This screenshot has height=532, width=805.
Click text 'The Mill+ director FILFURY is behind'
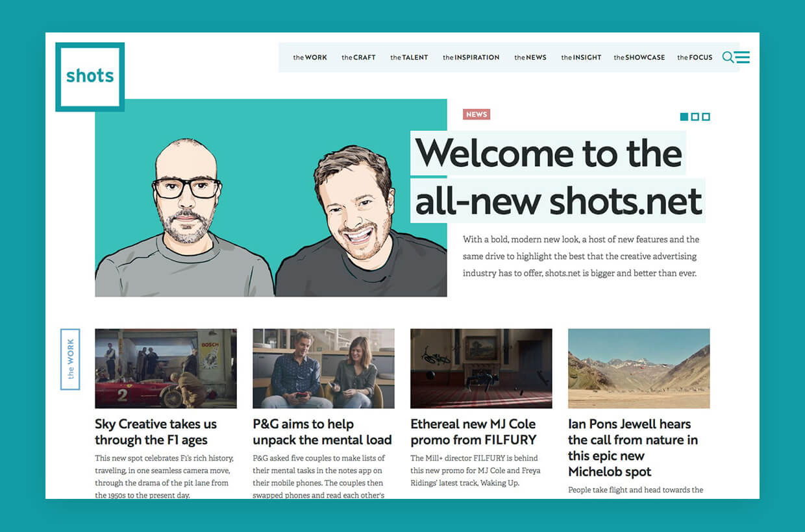(474, 458)
